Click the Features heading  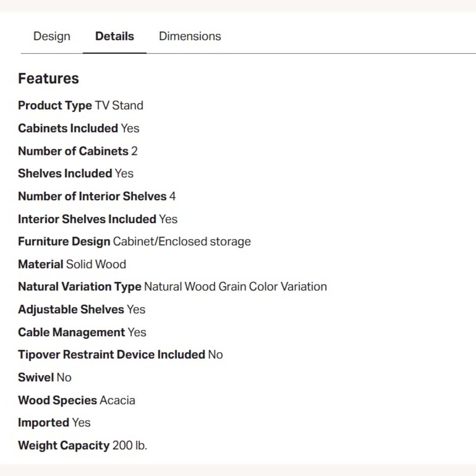48,79
